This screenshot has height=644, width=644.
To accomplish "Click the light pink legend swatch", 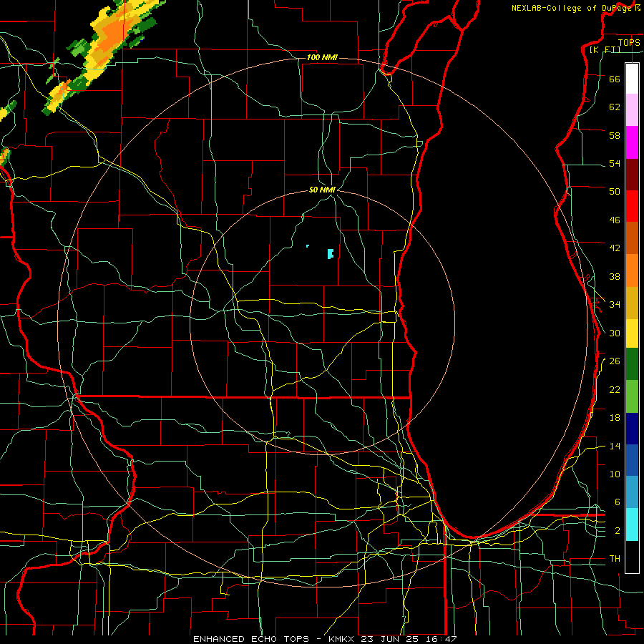I will click(x=632, y=110).
